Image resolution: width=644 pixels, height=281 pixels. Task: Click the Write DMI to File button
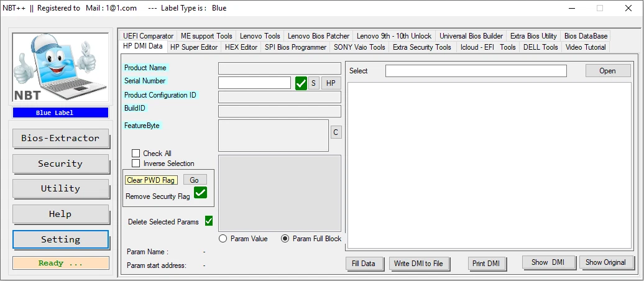418,264
